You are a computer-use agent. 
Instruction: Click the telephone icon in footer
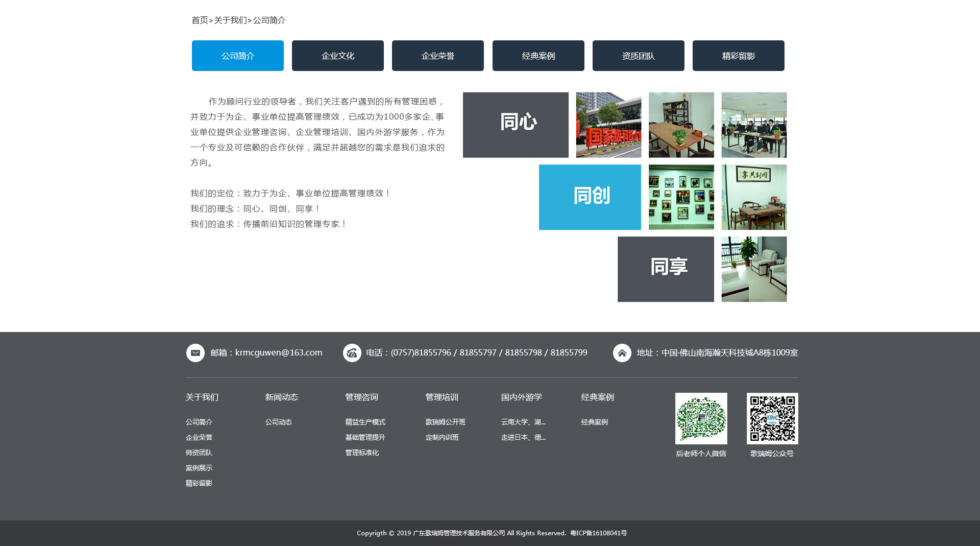pyautogui.click(x=352, y=353)
